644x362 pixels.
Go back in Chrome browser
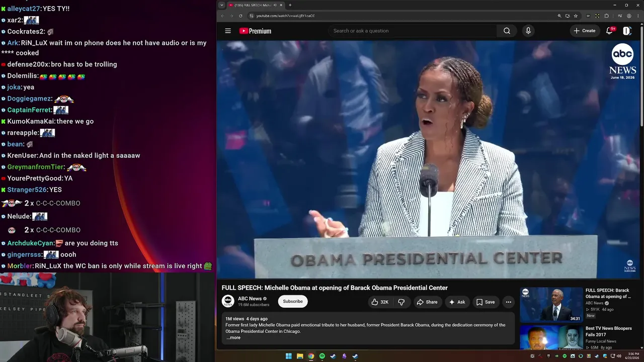pos(222,16)
